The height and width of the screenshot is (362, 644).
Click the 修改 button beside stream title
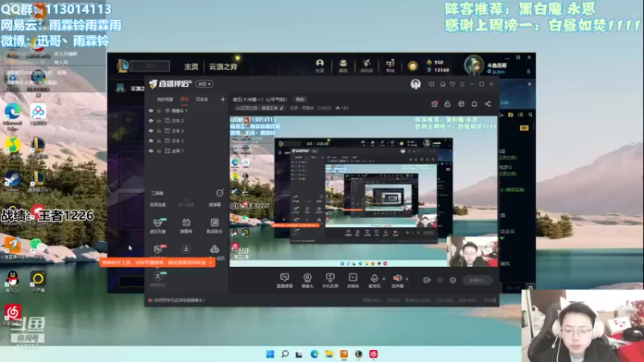[300, 99]
